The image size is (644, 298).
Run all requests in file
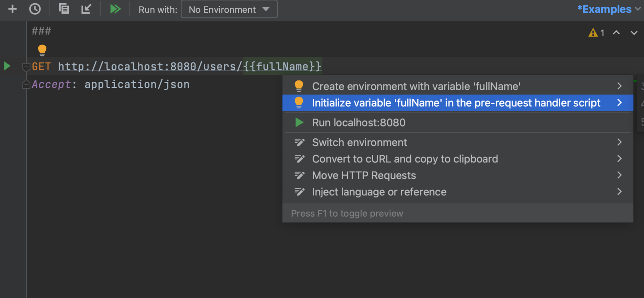click(115, 9)
